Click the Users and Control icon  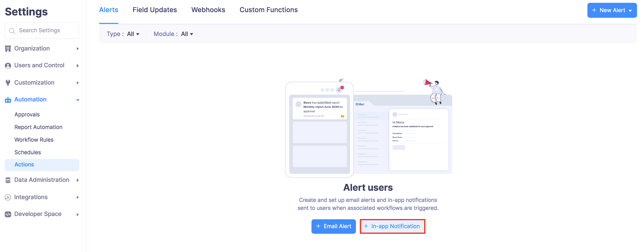(8, 65)
